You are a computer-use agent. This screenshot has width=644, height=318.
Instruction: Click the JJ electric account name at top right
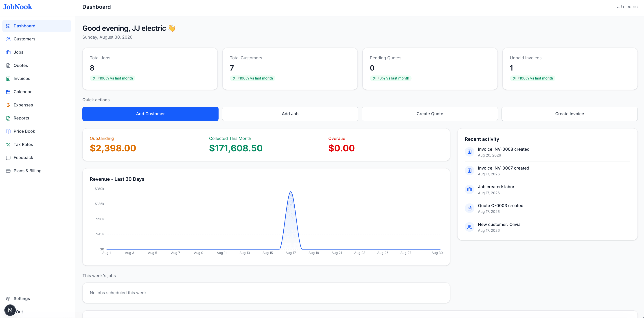(x=627, y=7)
